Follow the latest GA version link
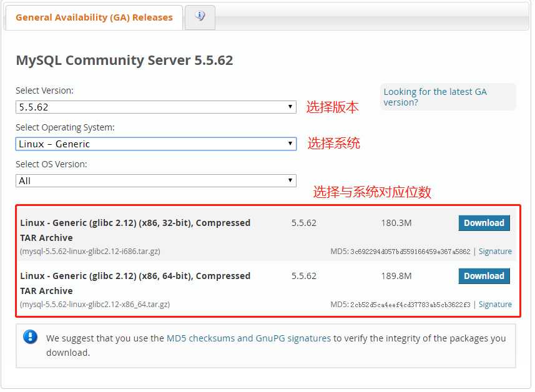The width and height of the screenshot is (535, 392). (435, 97)
